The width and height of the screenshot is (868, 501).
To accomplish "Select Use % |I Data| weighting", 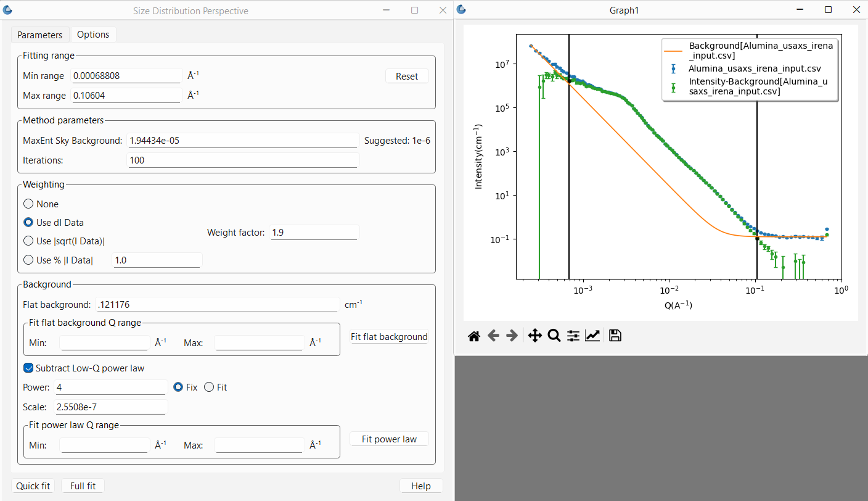I will point(28,260).
